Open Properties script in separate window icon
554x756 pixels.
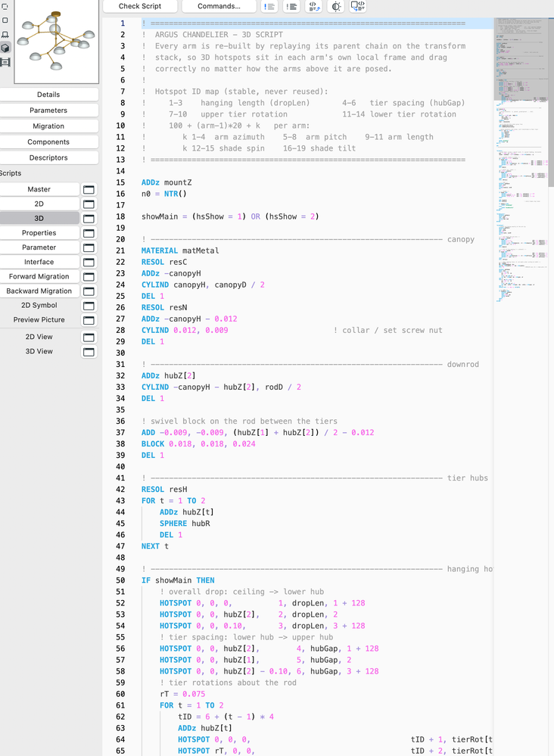pyautogui.click(x=89, y=233)
